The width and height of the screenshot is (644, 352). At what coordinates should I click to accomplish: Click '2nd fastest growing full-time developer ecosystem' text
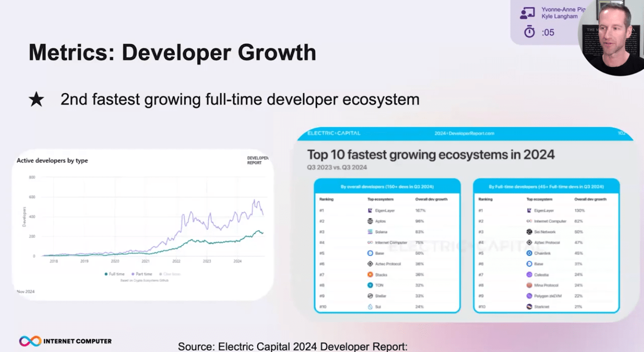tap(240, 100)
